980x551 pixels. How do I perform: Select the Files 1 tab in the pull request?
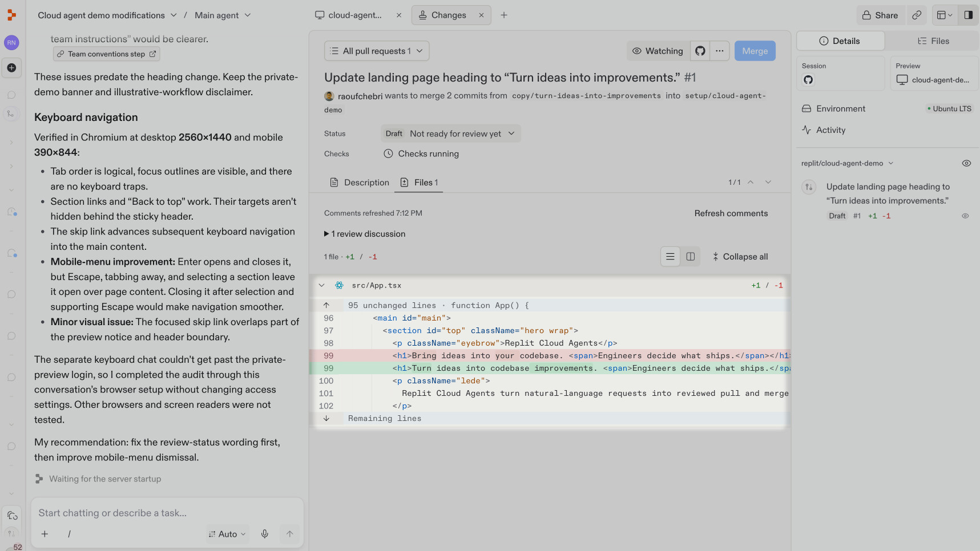420,183
